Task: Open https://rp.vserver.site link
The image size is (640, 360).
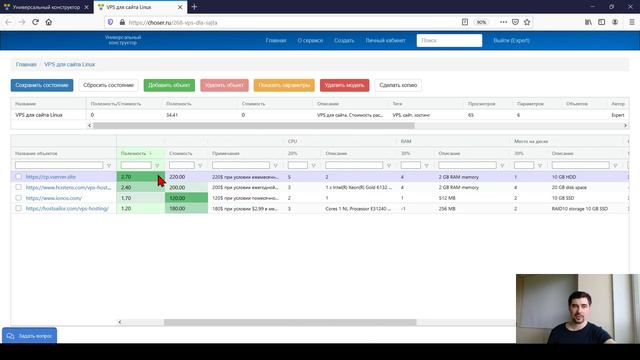Action: click(x=51, y=177)
